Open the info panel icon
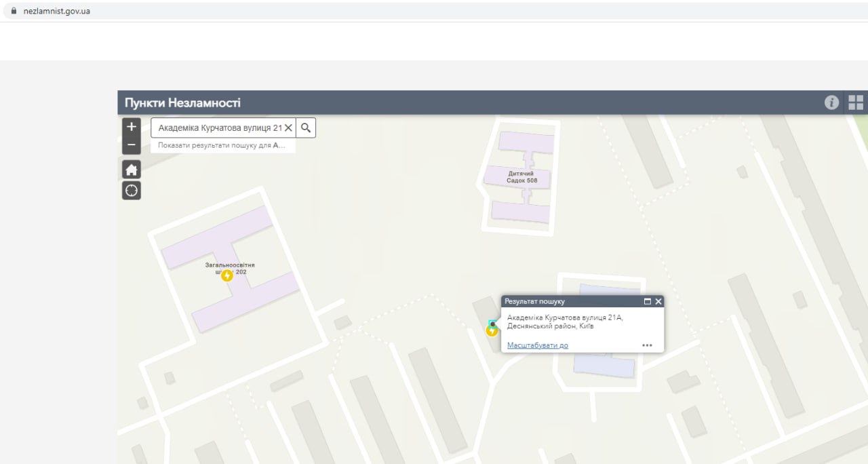Image resolution: width=868 pixels, height=464 pixels. pos(831,102)
